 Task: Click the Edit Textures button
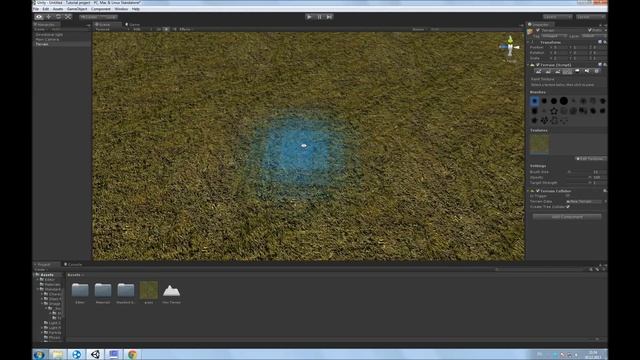(x=590, y=158)
